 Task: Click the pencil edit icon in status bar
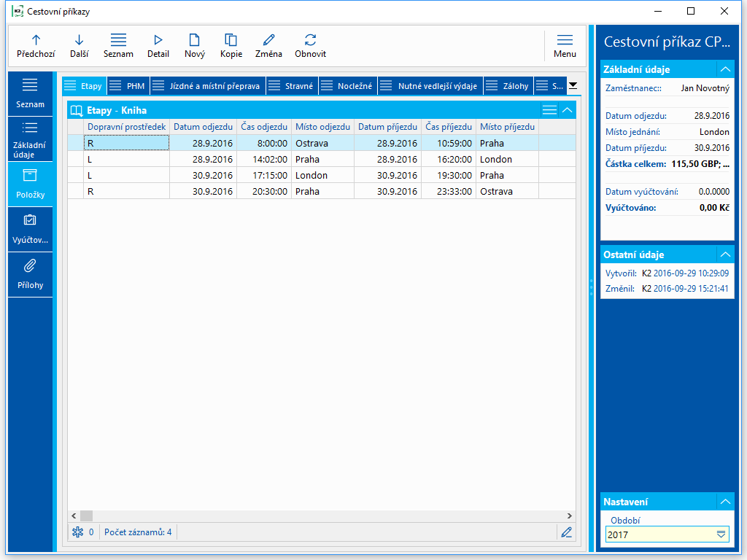pos(566,532)
